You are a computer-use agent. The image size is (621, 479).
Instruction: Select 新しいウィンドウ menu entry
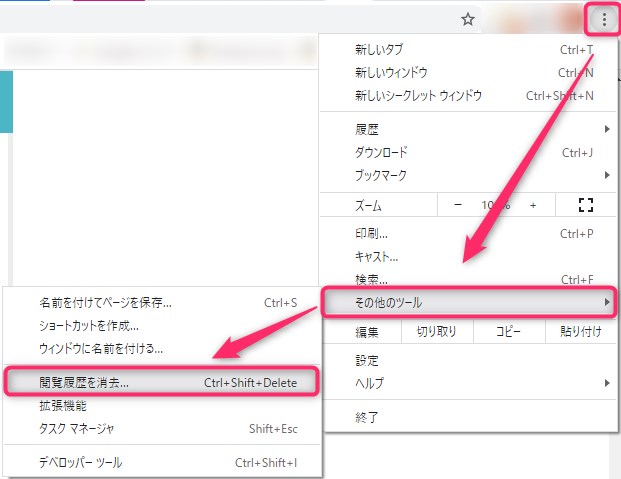(x=469, y=73)
